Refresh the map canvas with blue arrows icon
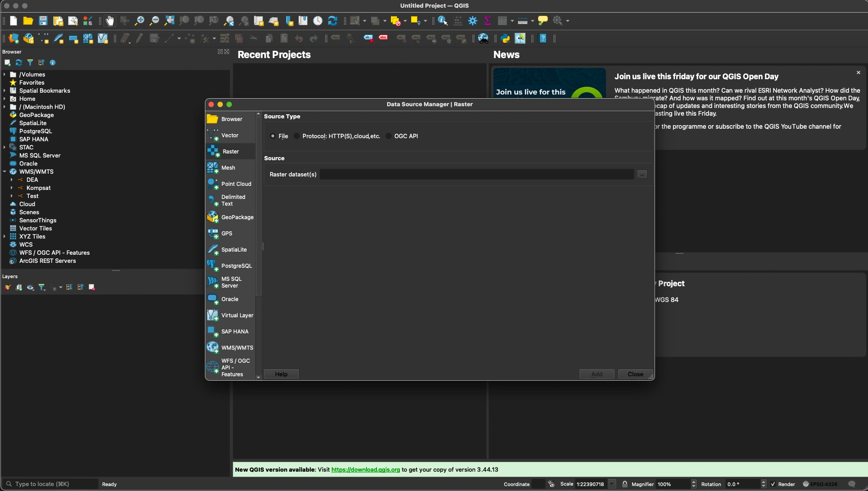868x491 pixels. (x=333, y=21)
